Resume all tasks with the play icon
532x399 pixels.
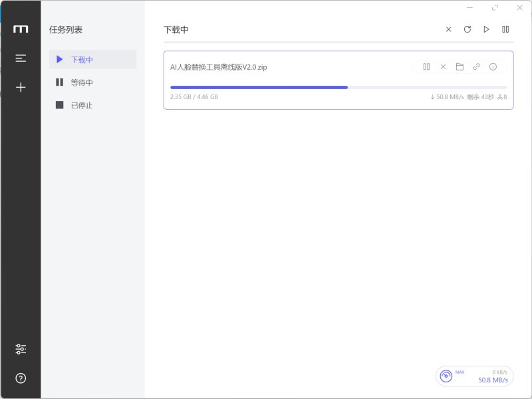(487, 29)
